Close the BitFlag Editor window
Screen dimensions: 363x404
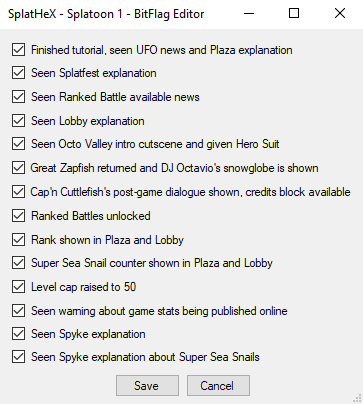click(x=340, y=13)
